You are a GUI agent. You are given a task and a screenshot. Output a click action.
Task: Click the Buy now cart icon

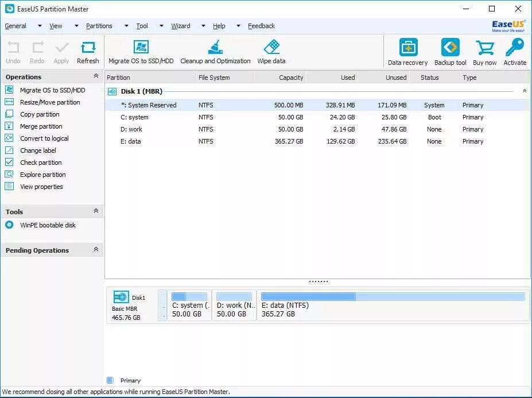point(484,52)
